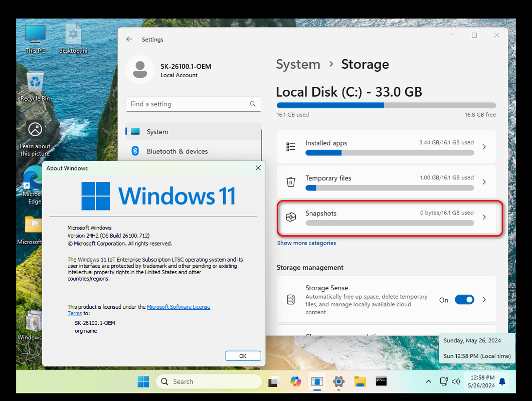The width and height of the screenshot is (532, 401).
Task: Click the taskbar clock and date
Action: tap(482, 381)
